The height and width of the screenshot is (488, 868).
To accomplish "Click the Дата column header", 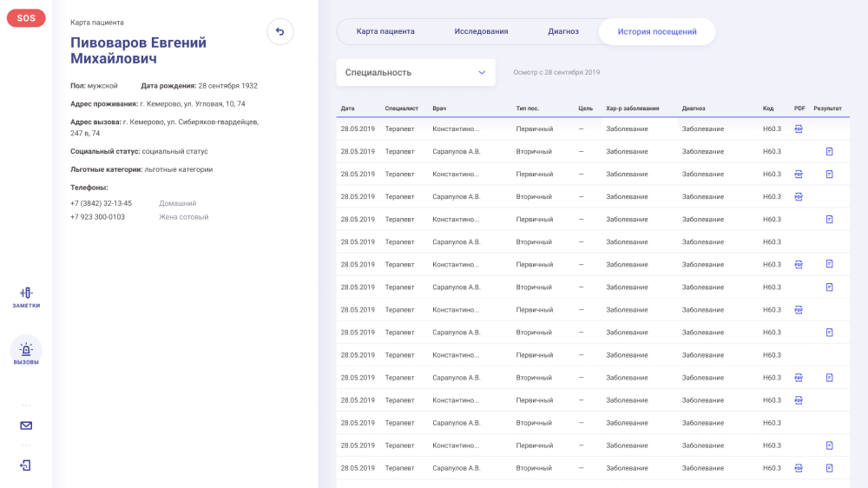I will (x=348, y=109).
